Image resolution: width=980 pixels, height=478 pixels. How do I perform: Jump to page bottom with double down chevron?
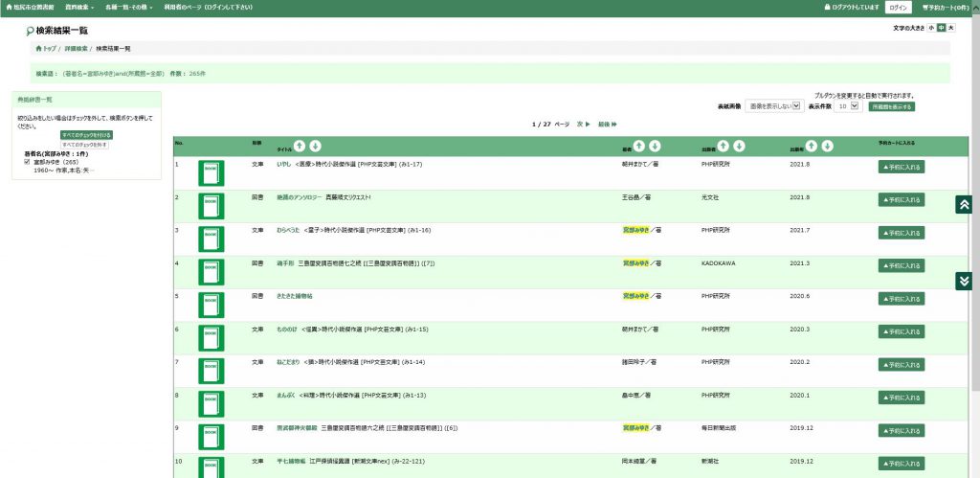964,281
